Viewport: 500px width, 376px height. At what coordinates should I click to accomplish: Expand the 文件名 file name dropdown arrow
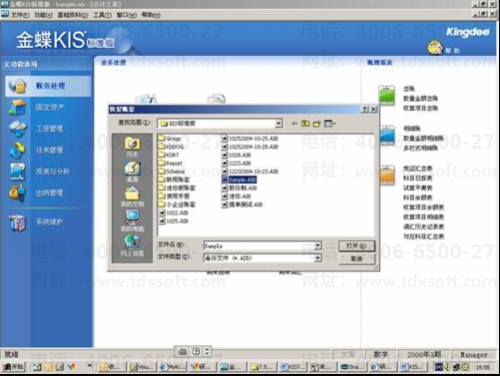tap(318, 246)
